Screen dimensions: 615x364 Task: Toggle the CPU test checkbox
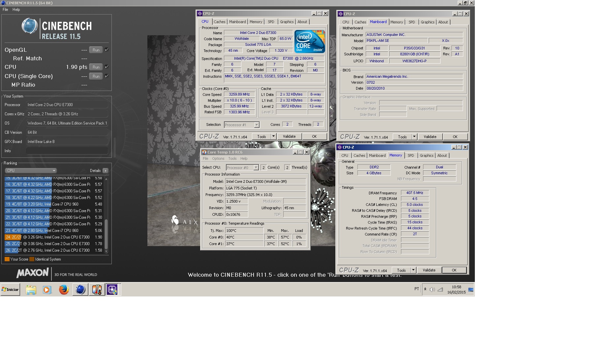(107, 67)
